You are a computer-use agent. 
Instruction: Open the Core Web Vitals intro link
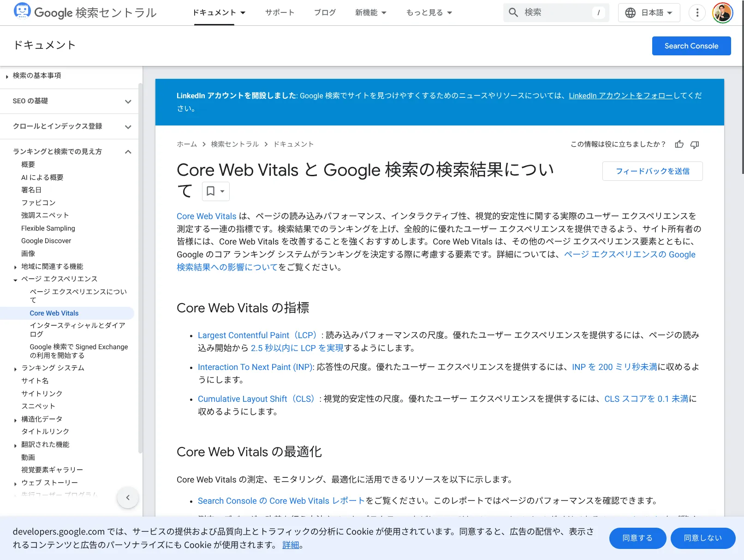tap(206, 216)
